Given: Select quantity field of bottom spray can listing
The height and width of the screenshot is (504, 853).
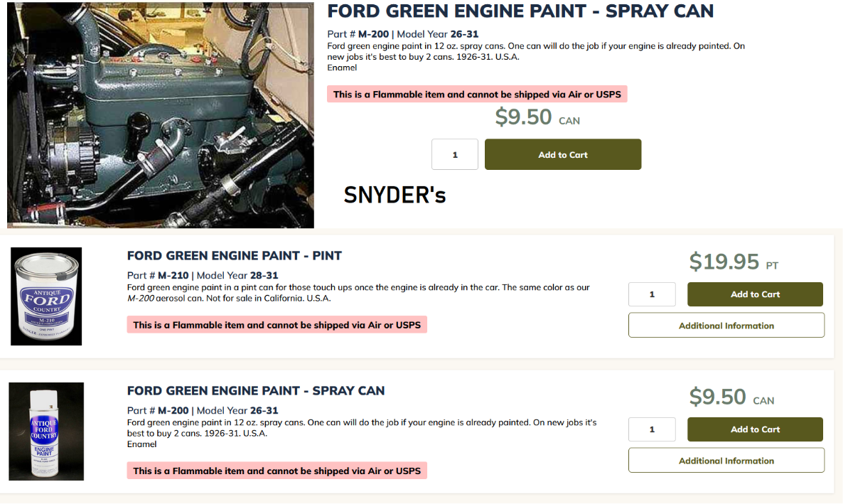Looking at the screenshot, I should [x=652, y=429].
